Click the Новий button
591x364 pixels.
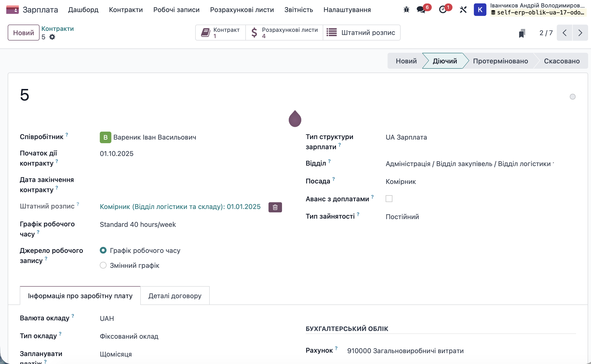pos(23,33)
